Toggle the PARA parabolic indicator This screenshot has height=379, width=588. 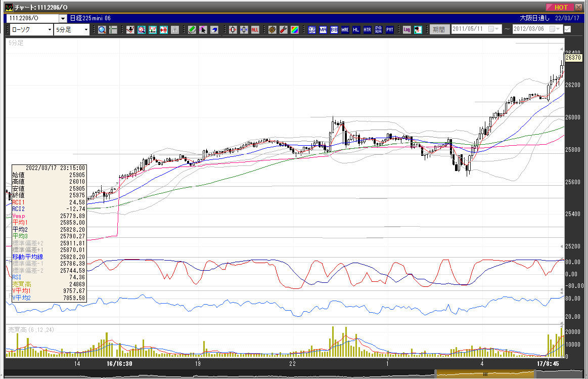pyautogui.click(x=378, y=30)
